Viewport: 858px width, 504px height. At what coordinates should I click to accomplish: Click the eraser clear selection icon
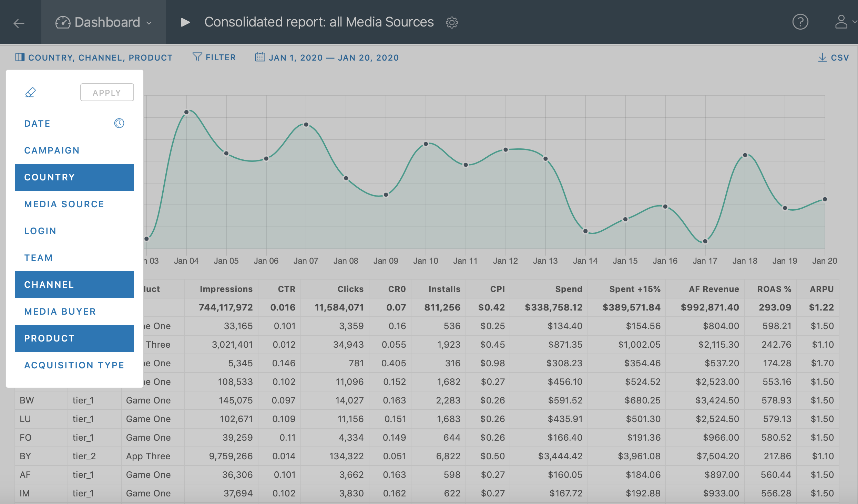[x=30, y=92]
